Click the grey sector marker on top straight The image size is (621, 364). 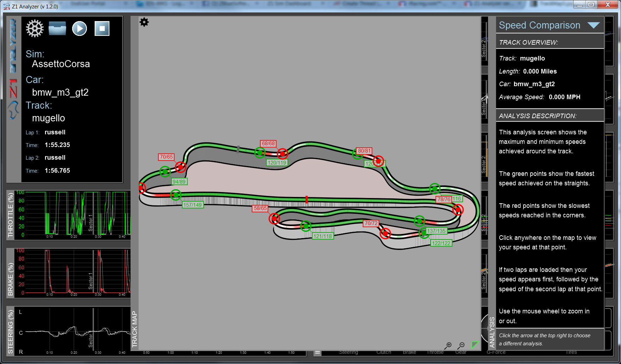pyautogui.click(x=238, y=149)
